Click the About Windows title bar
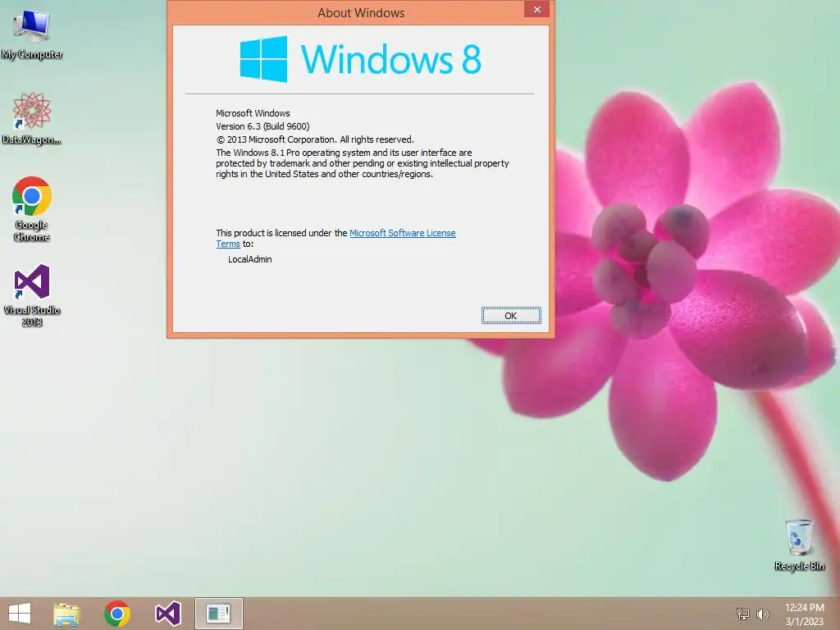 361,12
